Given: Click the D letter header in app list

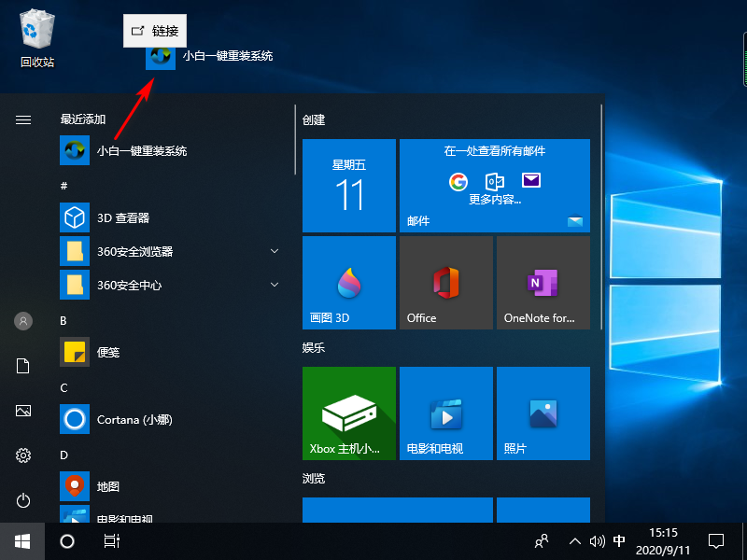Looking at the screenshot, I should (x=63, y=455).
